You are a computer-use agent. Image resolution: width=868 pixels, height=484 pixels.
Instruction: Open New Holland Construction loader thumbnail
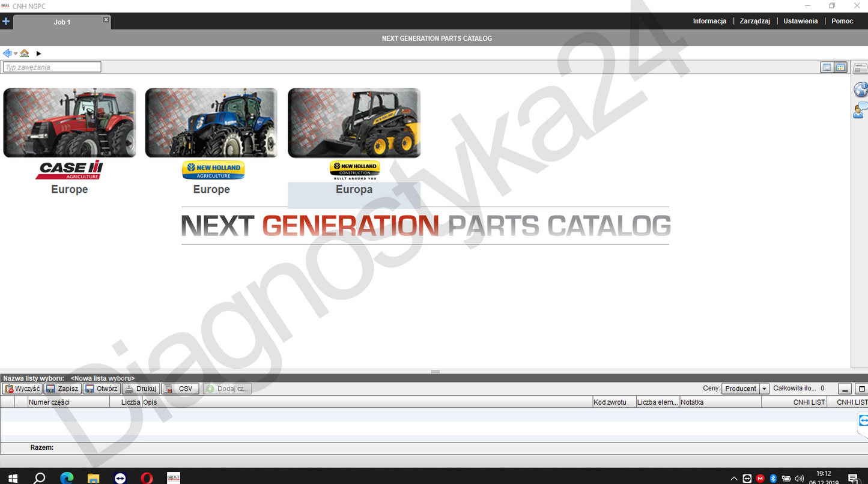pos(354,123)
